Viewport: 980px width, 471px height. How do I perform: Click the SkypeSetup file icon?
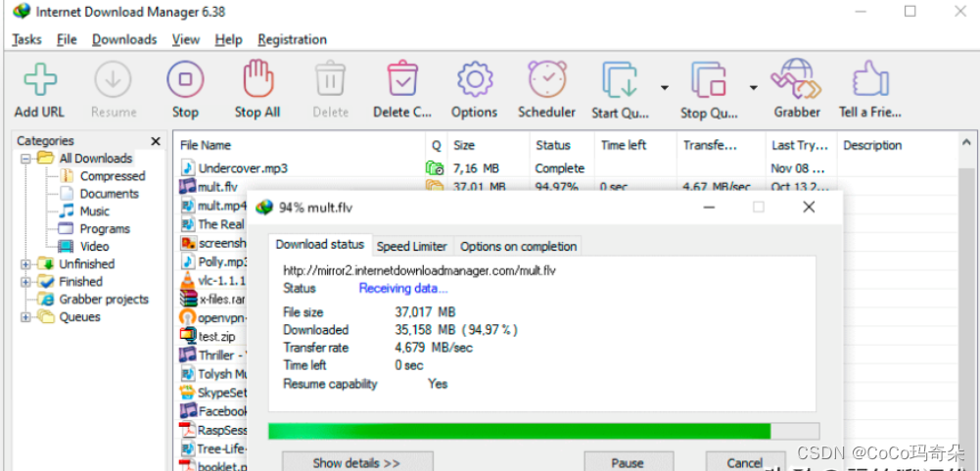(x=188, y=393)
